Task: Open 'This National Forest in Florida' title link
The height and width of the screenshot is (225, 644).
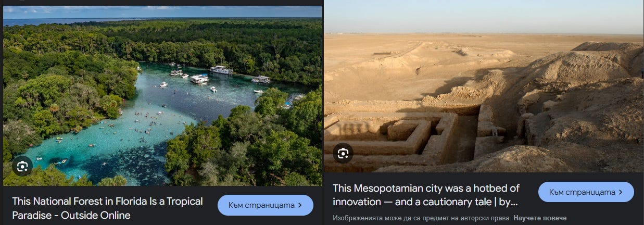Action: click(107, 208)
